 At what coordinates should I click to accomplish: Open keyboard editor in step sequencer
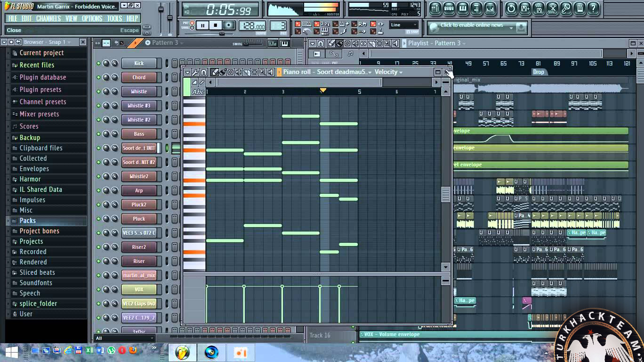284,43
